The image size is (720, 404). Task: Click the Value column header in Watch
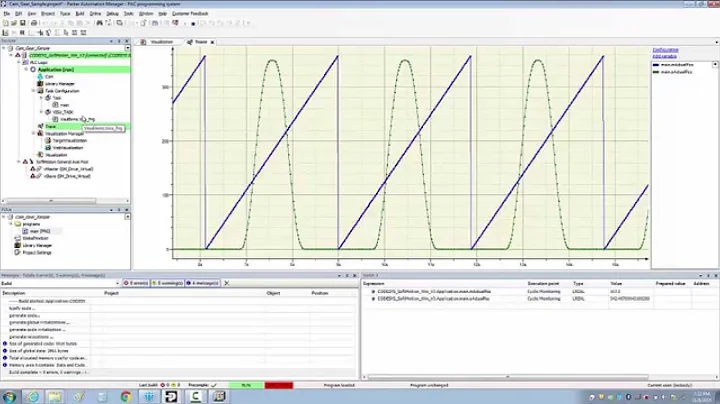(616, 284)
